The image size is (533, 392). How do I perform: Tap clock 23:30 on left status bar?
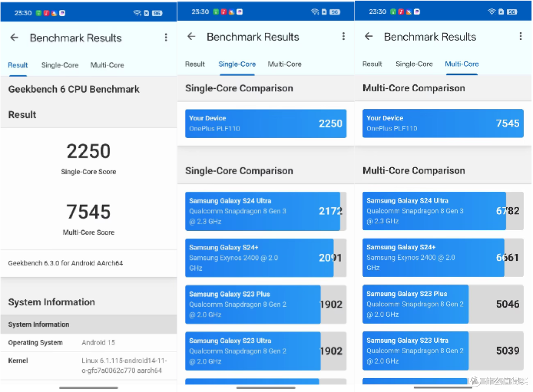(23, 13)
